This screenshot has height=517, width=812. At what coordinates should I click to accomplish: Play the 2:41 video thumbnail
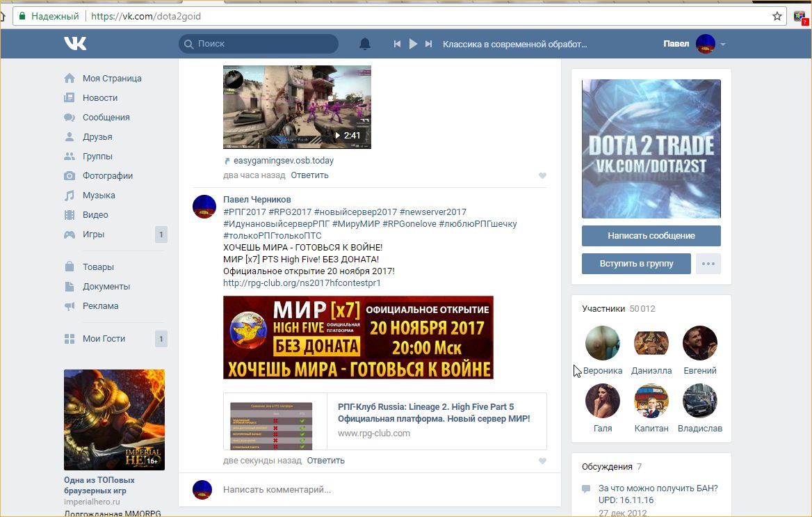(298, 107)
